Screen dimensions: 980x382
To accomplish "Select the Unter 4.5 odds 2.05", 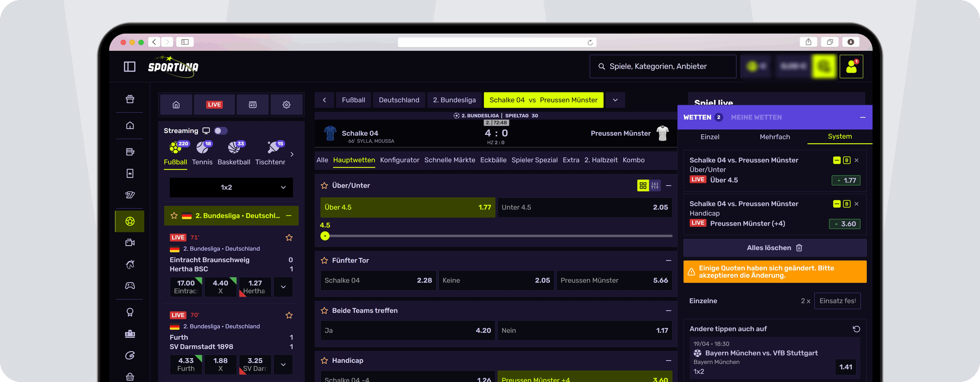I will pyautogui.click(x=585, y=207).
